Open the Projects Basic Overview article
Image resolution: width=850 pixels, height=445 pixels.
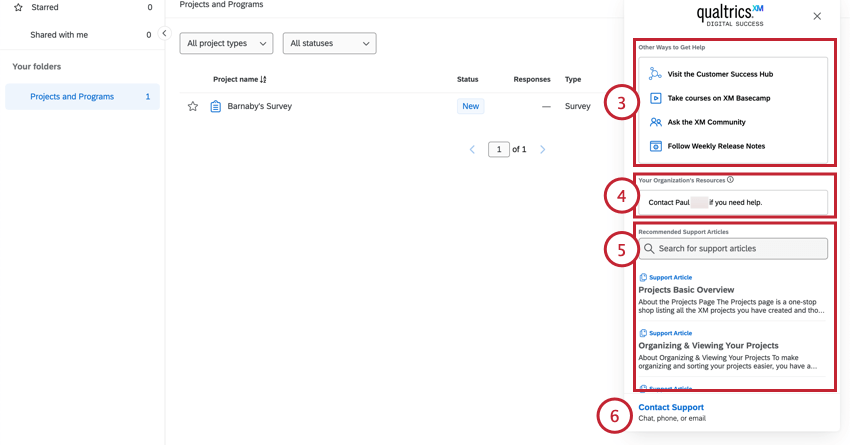pos(686,289)
